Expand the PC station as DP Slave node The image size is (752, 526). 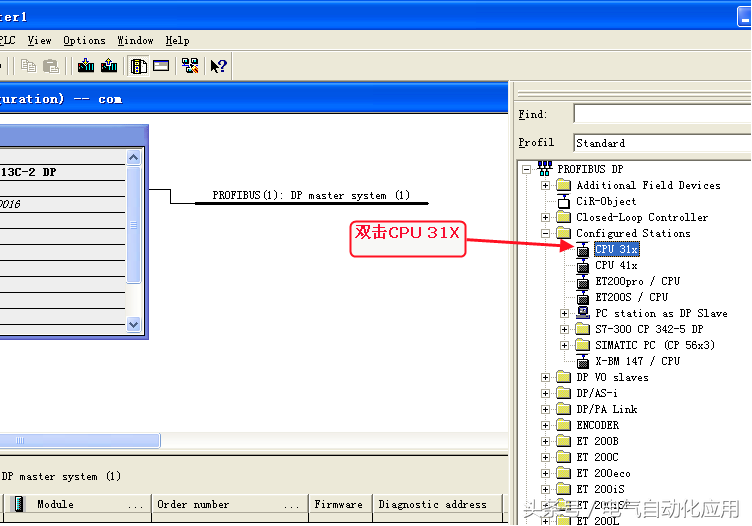pyautogui.click(x=565, y=313)
